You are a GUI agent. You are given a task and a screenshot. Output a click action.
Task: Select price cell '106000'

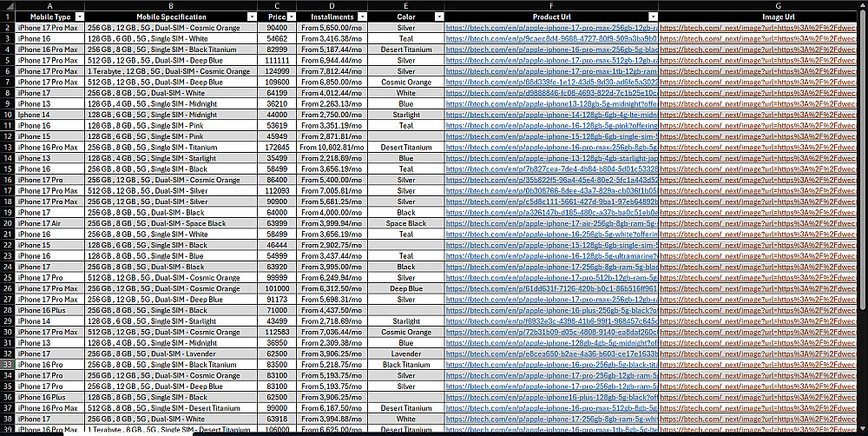277,430
